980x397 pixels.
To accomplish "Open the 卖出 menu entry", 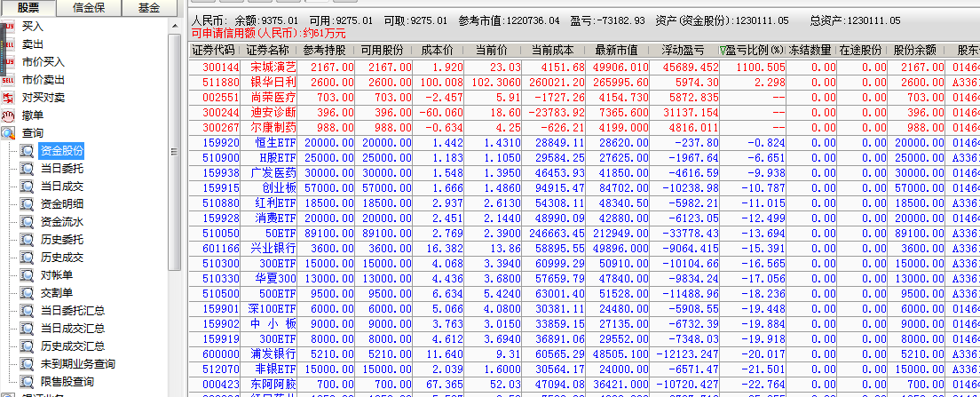I will 33,44.
